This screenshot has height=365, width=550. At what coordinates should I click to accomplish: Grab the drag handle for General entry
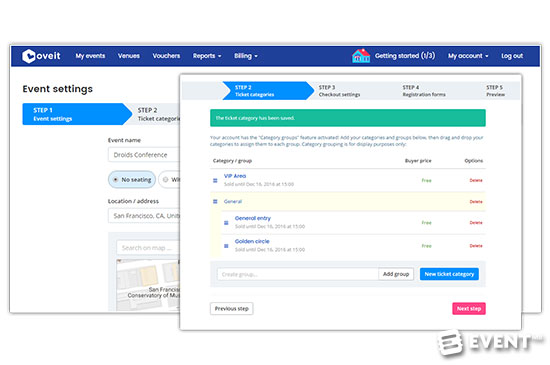(226, 223)
